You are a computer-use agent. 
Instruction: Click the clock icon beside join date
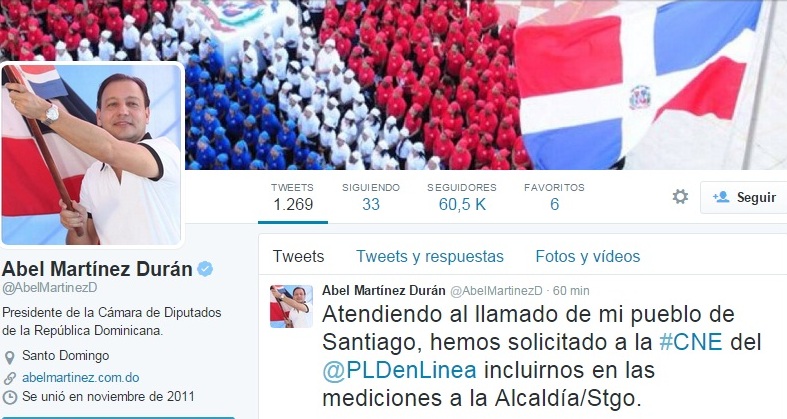(x=9, y=397)
